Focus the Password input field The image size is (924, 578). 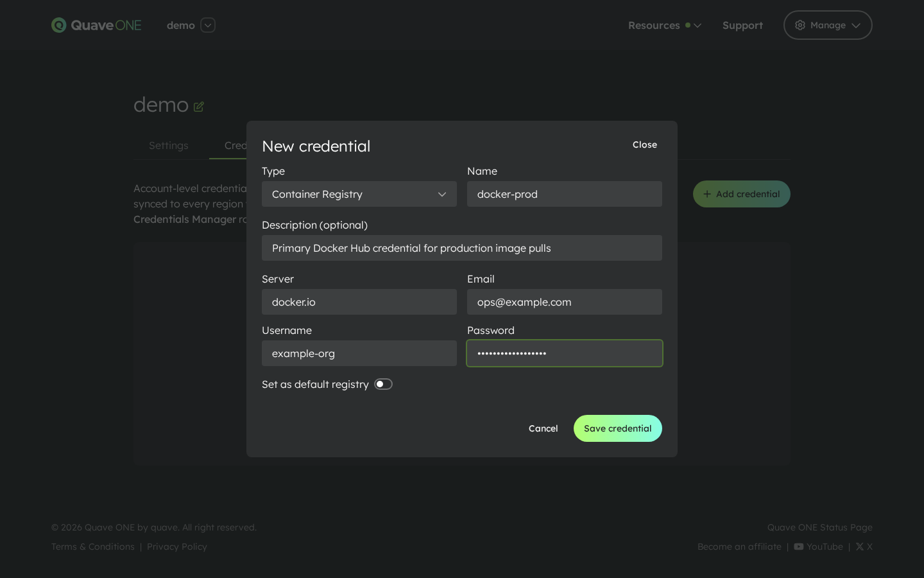[565, 353]
